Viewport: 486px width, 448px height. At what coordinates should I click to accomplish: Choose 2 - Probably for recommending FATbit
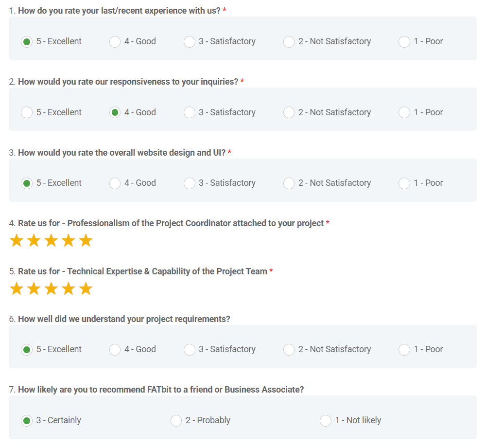(176, 421)
